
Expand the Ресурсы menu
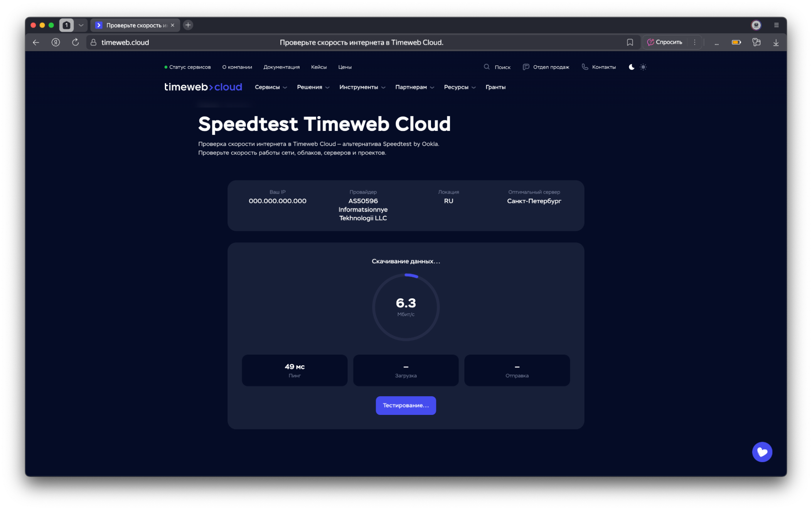pos(460,87)
